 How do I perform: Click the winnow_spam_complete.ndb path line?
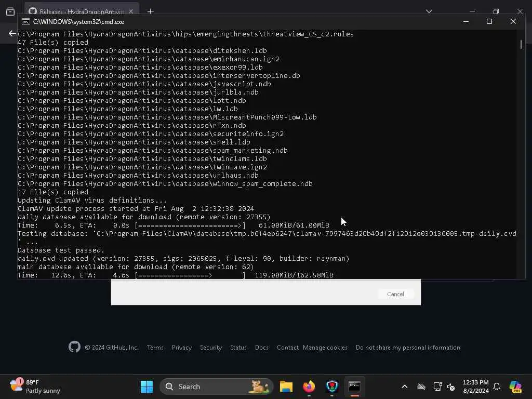(165, 183)
